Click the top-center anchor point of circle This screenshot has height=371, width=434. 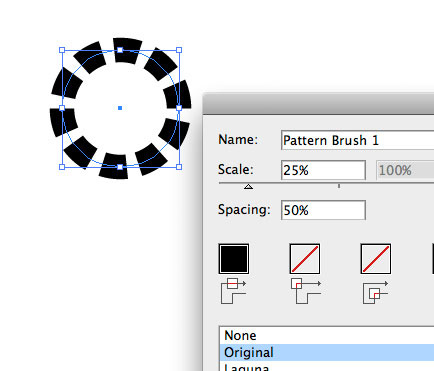pyautogui.click(x=120, y=50)
